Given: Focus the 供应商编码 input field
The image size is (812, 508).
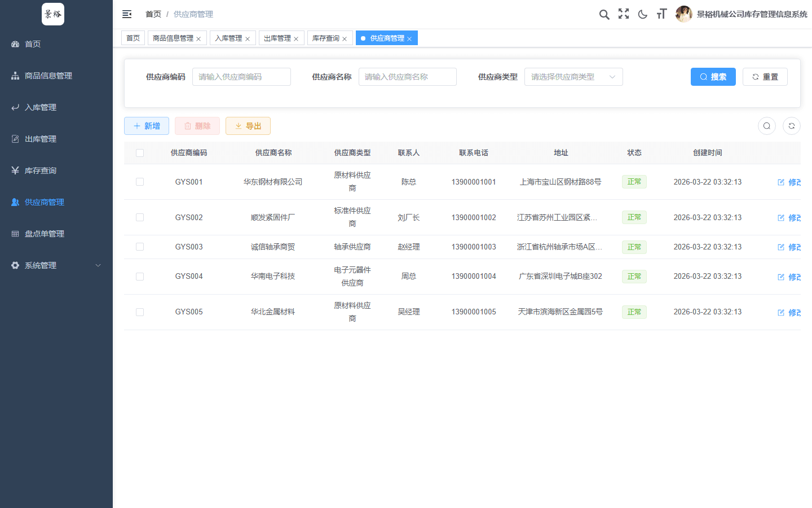Looking at the screenshot, I should pyautogui.click(x=241, y=77).
